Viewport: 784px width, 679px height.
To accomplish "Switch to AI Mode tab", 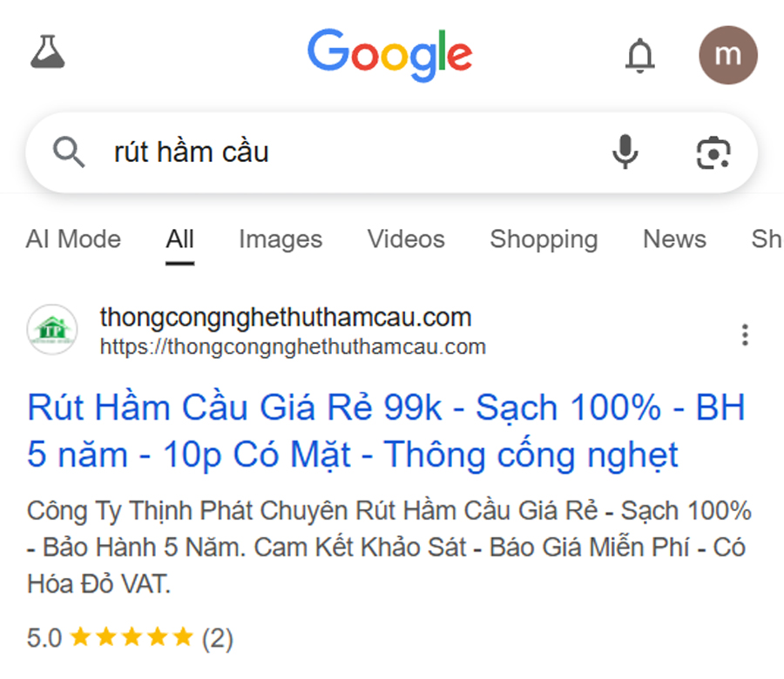I will coord(73,239).
